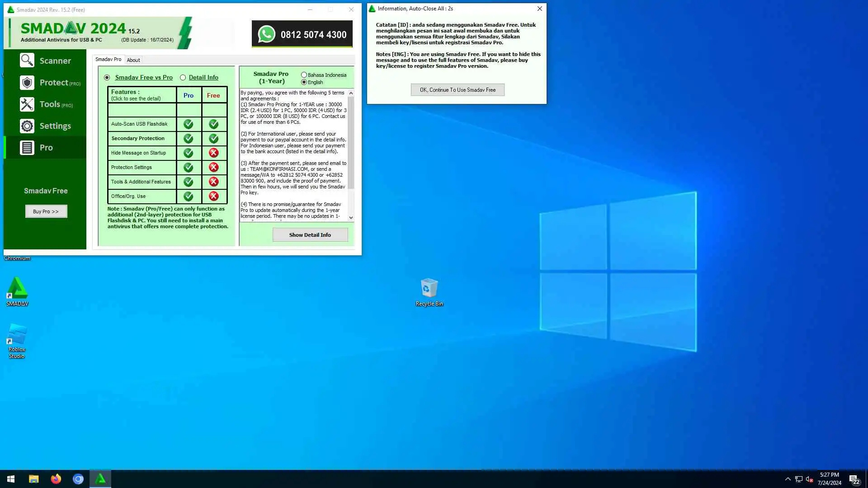
Task: Select the Detail Info radio button
Action: (183, 78)
